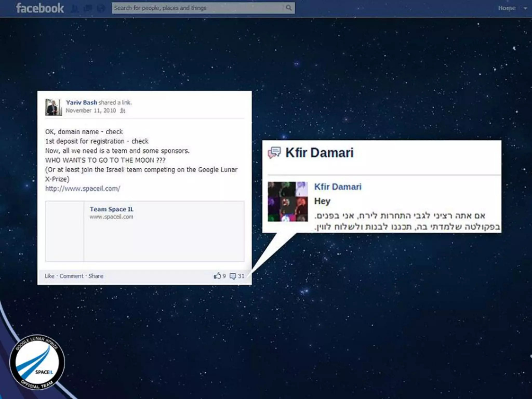Open friend requests icon in top bar
This screenshot has width=532, height=399.
[75, 9]
